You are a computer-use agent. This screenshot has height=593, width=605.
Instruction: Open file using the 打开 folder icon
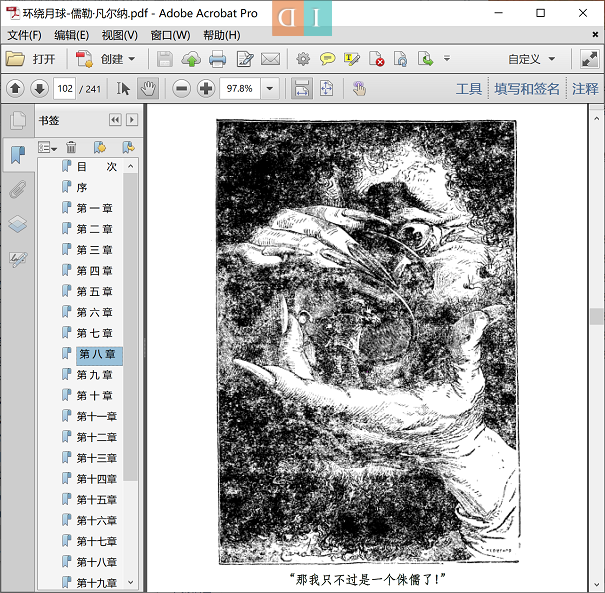(15, 59)
